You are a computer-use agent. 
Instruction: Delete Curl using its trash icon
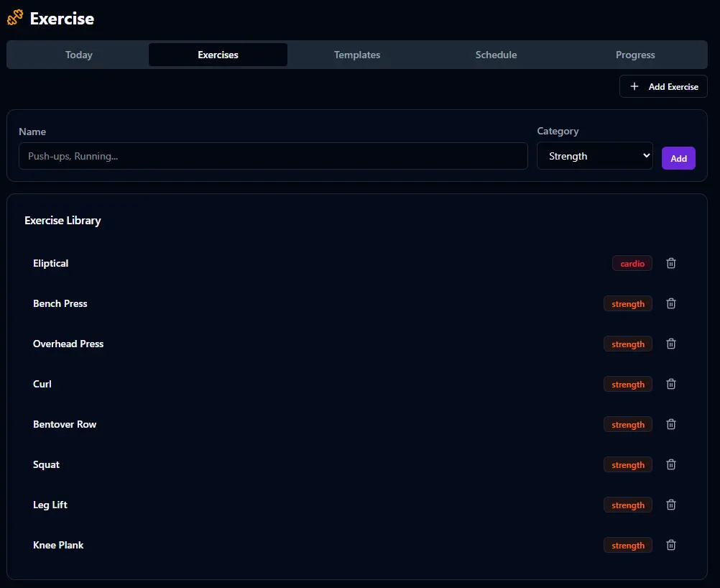pos(670,384)
